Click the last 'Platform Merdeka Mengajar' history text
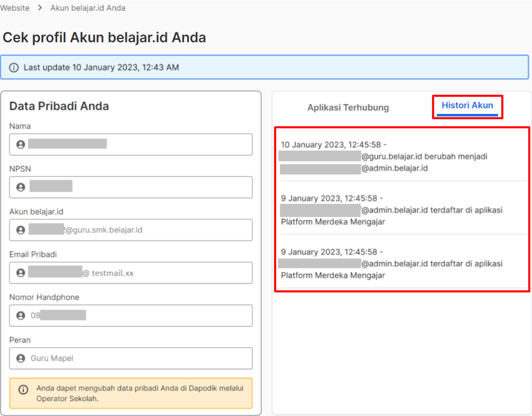Image resolution: width=532 pixels, height=416 pixels. tap(333, 275)
